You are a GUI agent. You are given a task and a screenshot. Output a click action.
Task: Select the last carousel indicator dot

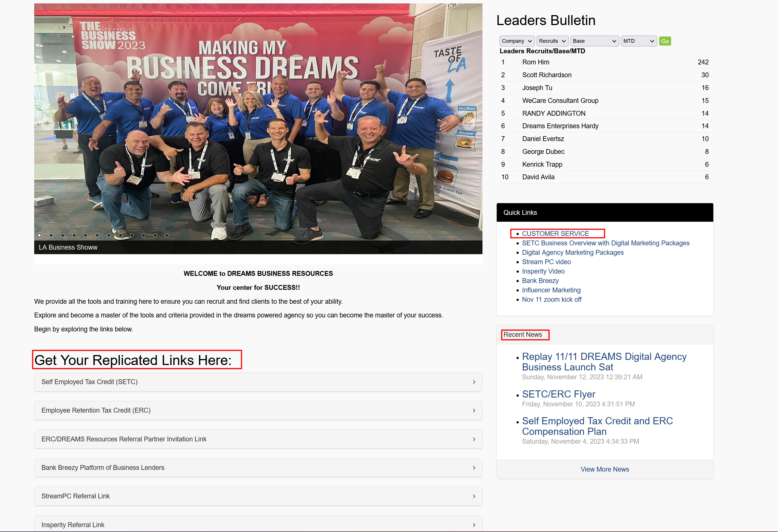[166, 235]
